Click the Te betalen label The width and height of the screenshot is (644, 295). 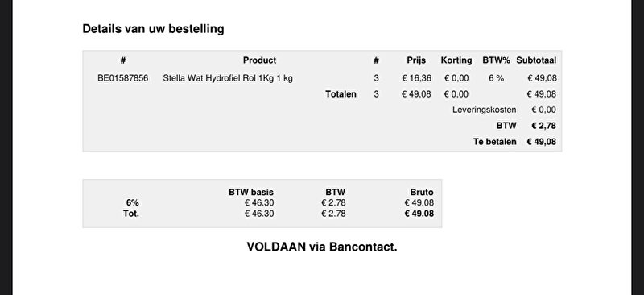pyautogui.click(x=495, y=142)
